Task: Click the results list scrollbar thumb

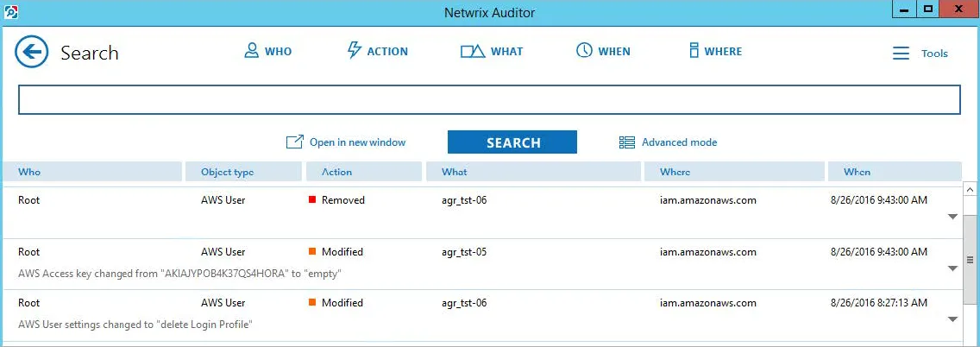Action: (971, 260)
